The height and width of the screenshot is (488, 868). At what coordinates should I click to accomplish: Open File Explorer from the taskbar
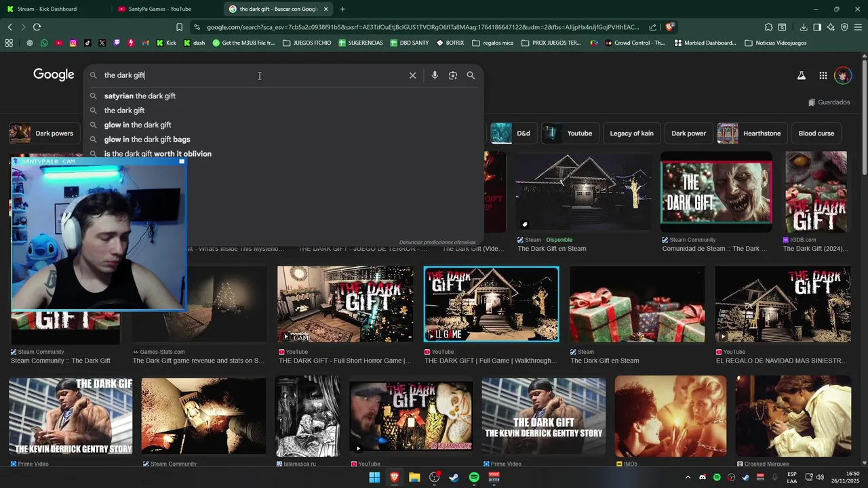(x=414, y=478)
